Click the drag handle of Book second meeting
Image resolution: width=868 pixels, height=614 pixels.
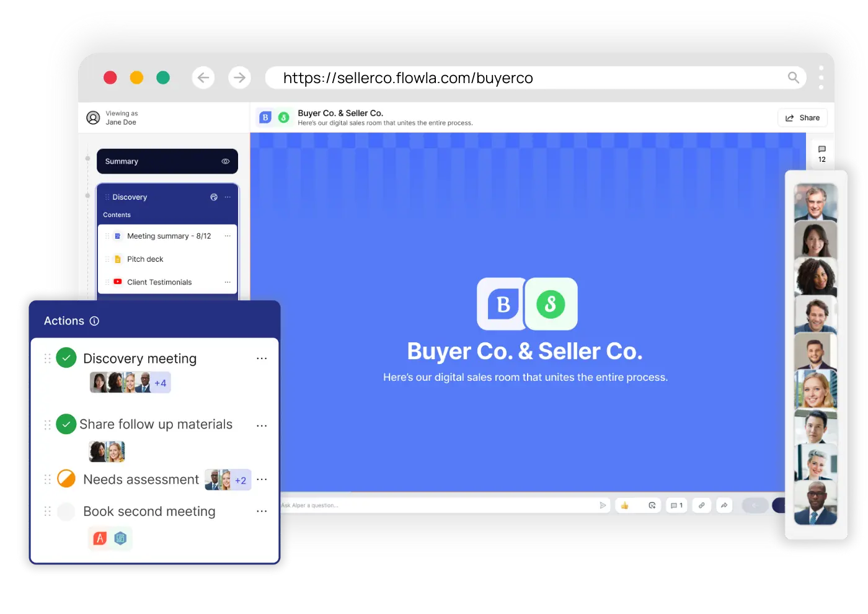point(48,512)
